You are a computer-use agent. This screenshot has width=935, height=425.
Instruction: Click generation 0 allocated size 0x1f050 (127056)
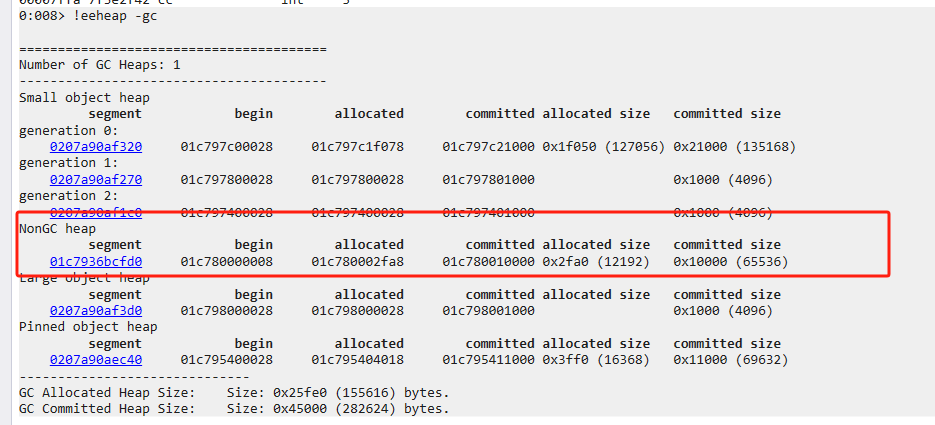pos(604,146)
